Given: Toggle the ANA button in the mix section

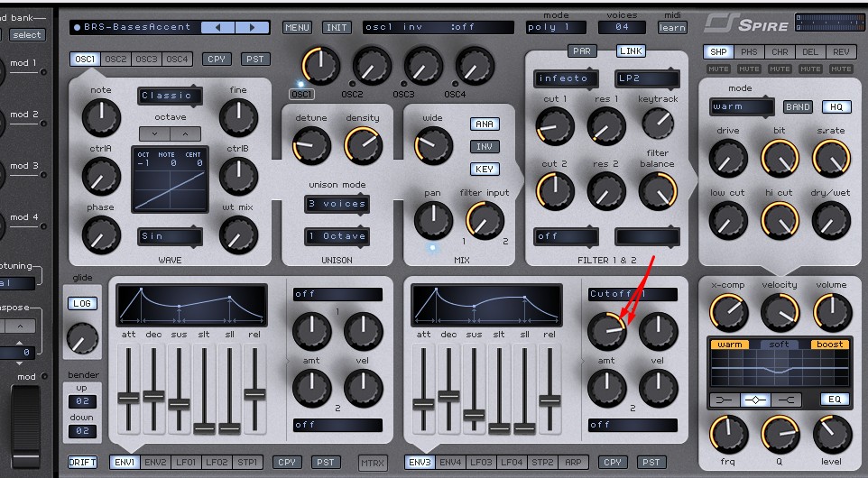Looking at the screenshot, I should pyautogui.click(x=485, y=124).
